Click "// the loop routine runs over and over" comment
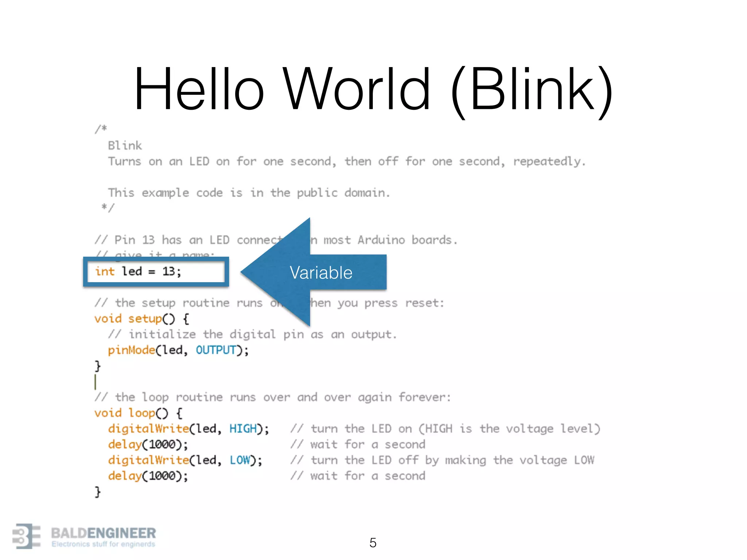 272,397
